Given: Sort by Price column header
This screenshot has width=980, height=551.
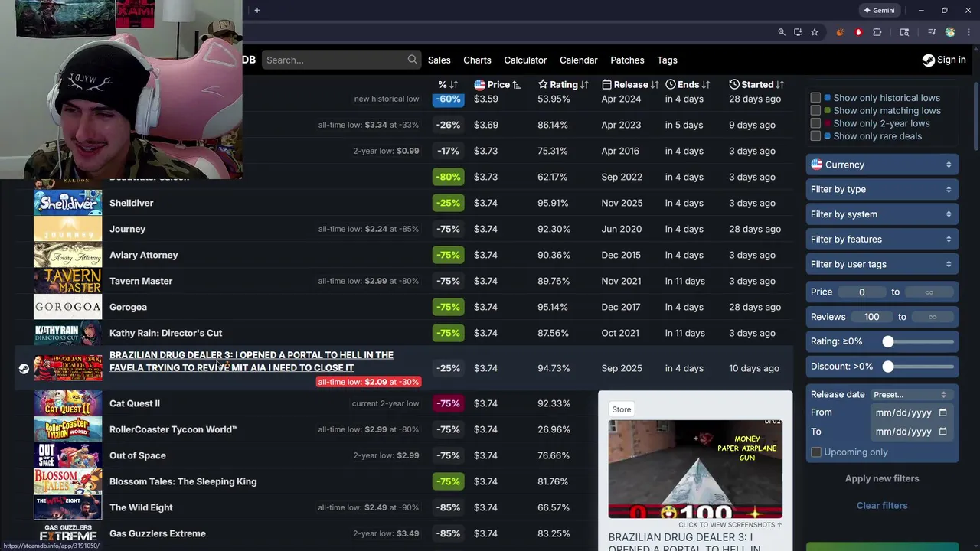Looking at the screenshot, I should (498, 84).
